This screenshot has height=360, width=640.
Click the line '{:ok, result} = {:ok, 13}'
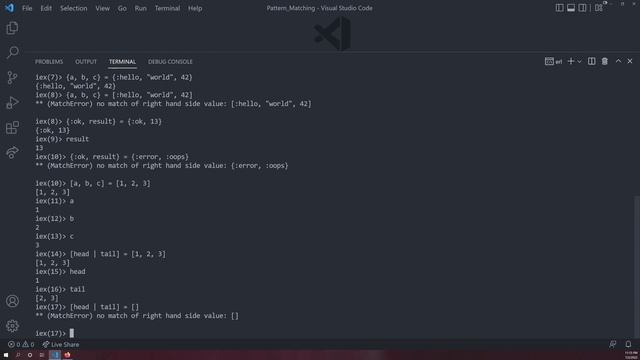tap(98, 121)
